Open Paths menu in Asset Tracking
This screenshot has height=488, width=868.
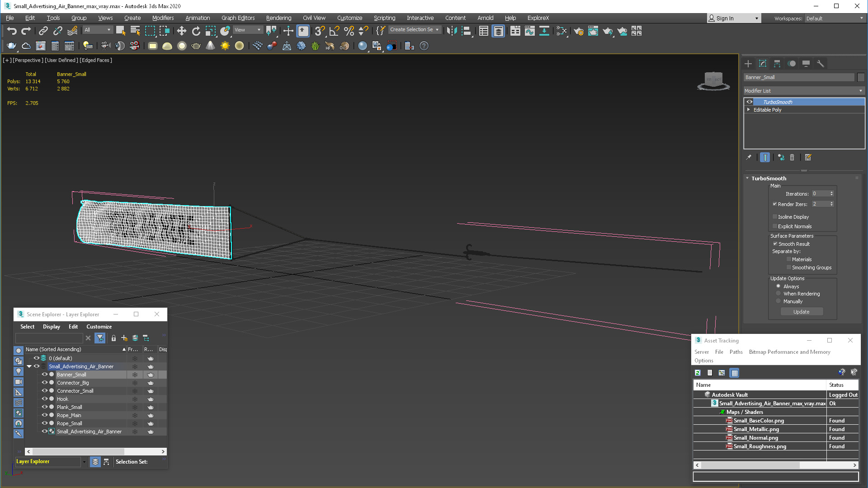point(736,352)
